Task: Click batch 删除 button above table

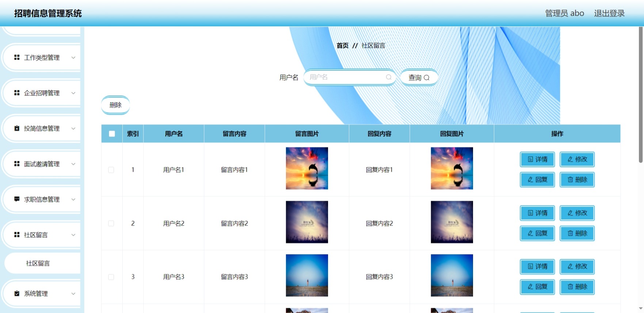Action: (x=115, y=105)
